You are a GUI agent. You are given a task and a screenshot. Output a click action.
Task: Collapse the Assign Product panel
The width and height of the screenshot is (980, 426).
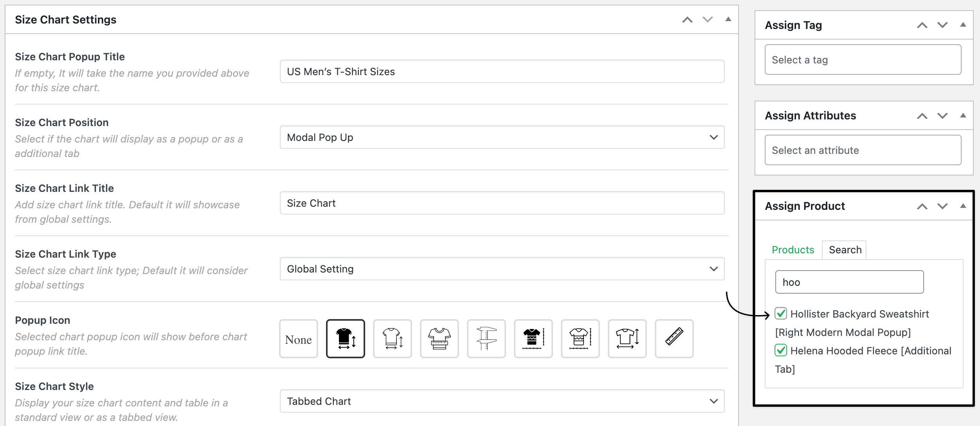(x=963, y=206)
